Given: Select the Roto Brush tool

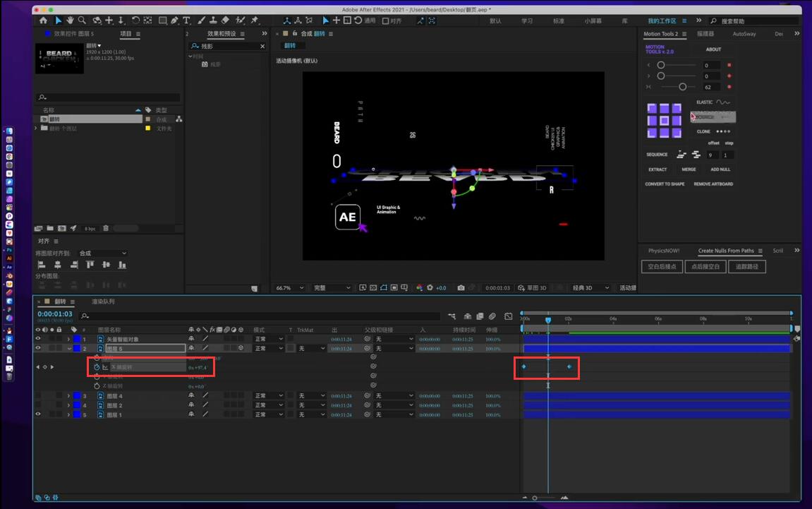Looking at the screenshot, I should pos(241,20).
